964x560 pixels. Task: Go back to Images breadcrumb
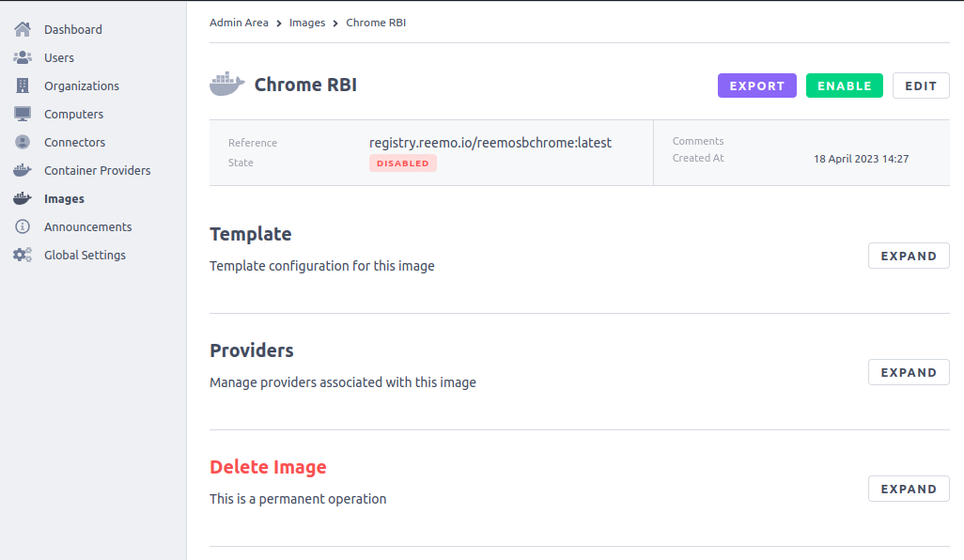pyautogui.click(x=307, y=23)
